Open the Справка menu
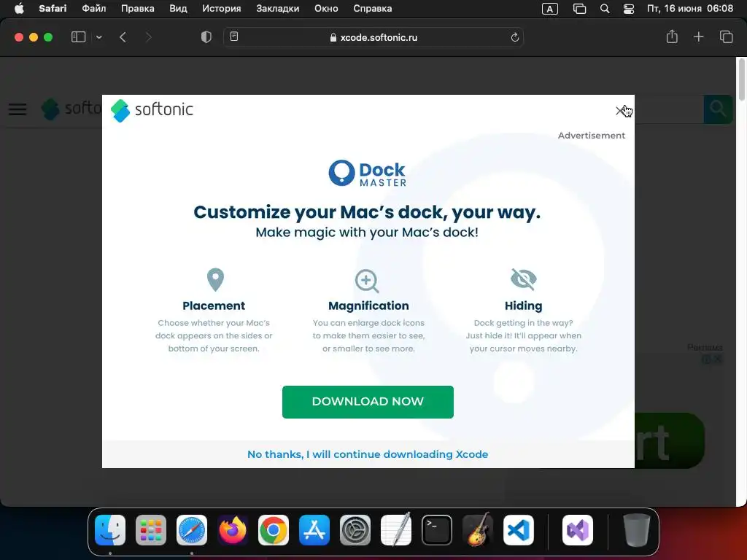 point(373,9)
